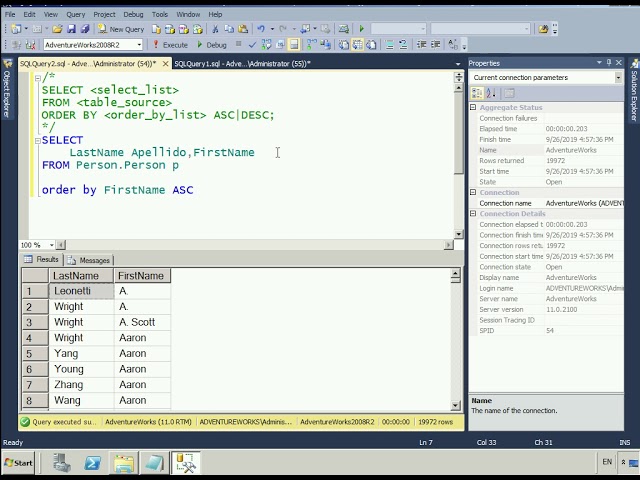Viewport: 640px width, 480px height.
Task: Open the Query menu
Action: point(76,14)
